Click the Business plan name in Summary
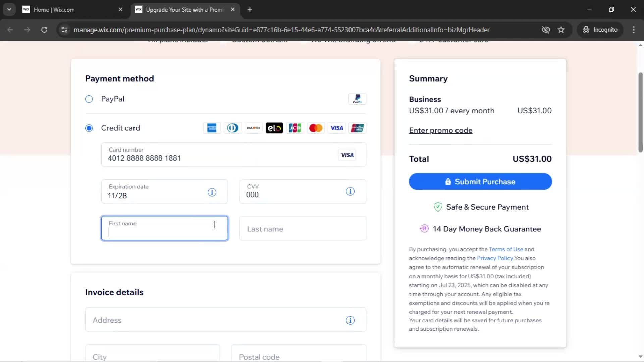The width and height of the screenshot is (644, 362). 425,99
